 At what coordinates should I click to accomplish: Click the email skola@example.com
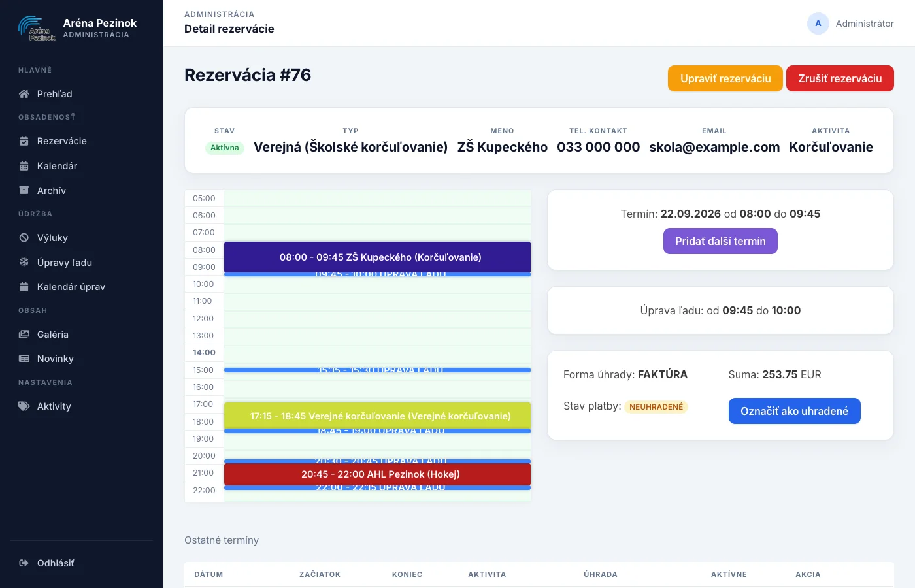coord(714,147)
